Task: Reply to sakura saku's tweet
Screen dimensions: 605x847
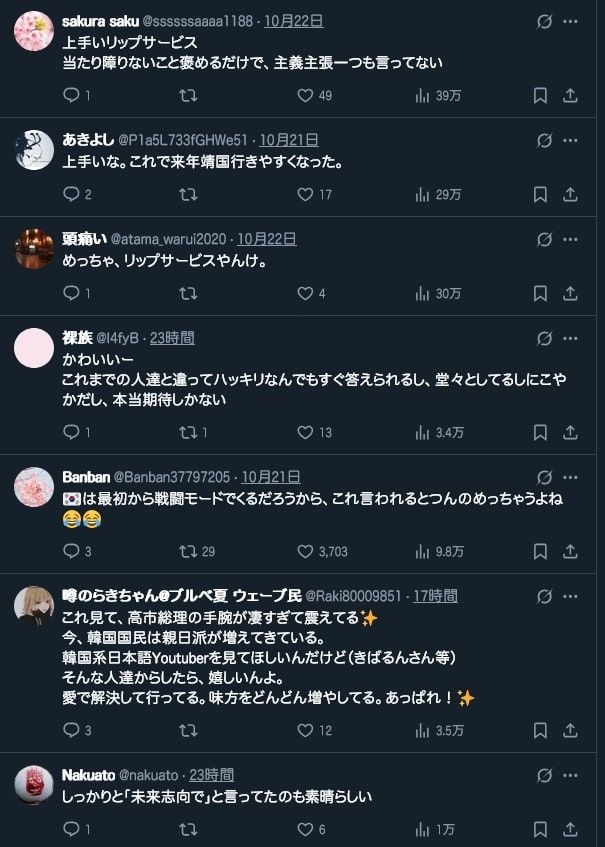Action: [71, 95]
